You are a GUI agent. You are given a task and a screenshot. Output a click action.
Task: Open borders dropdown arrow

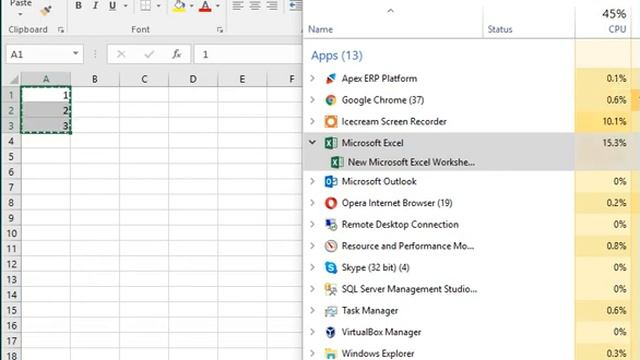click(158, 6)
